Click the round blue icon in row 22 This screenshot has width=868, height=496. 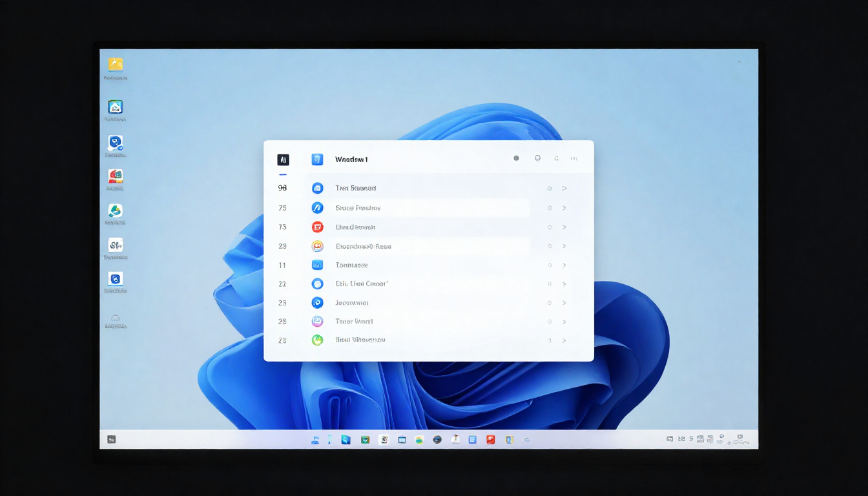317,284
